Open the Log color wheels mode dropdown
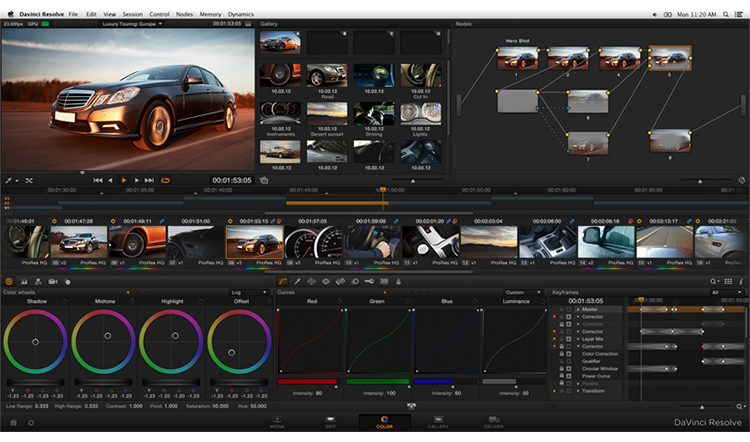 (x=249, y=292)
